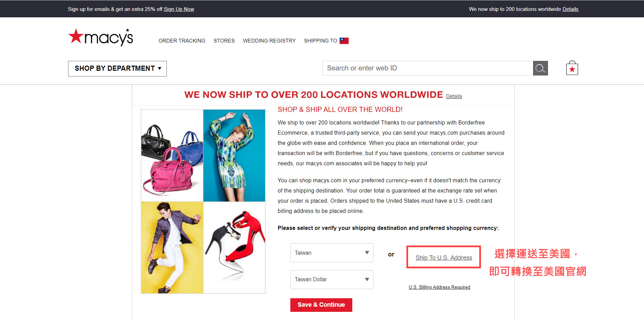Image resolution: width=644 pixels, height=320 pixels.
Task: Go to the Stores page
Action: pyautogui.click(x=224, y=41)
